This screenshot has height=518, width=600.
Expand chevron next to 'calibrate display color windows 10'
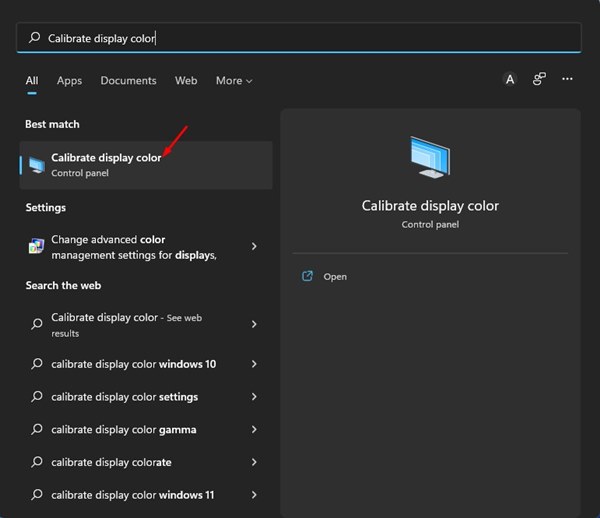tap(254, 364)
